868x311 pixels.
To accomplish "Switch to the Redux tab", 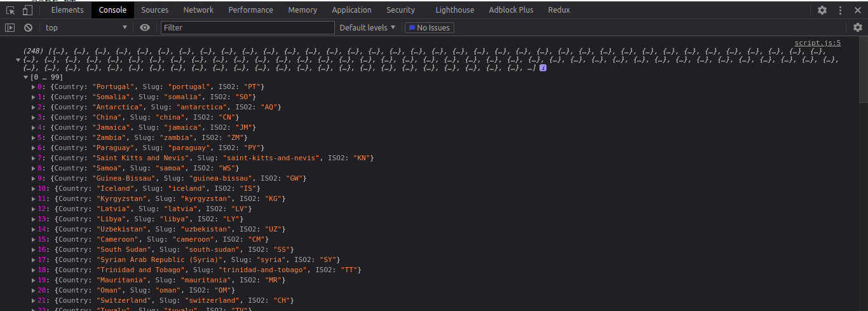I will 559,10.
